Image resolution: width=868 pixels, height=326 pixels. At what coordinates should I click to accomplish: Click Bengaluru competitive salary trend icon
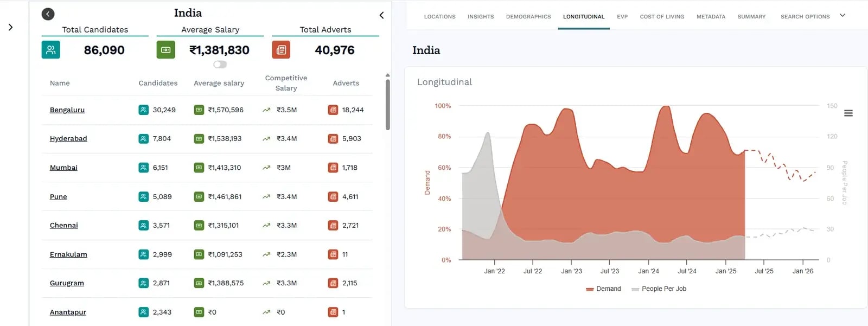[266, 110]
